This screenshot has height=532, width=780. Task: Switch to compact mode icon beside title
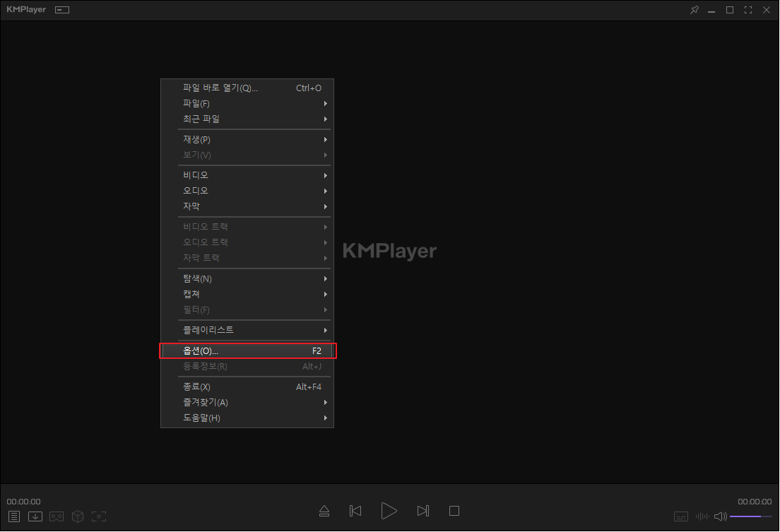coord(62,10)
